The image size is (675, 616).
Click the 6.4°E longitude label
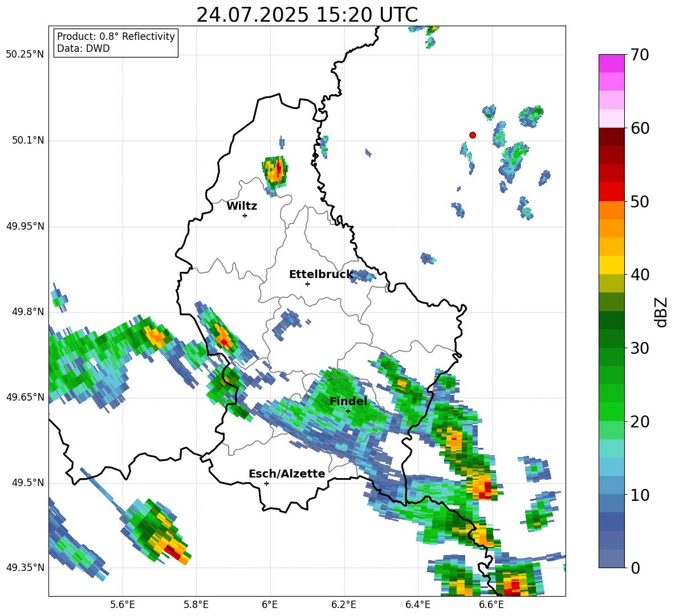pyautogui.click(x=417, y=605)
